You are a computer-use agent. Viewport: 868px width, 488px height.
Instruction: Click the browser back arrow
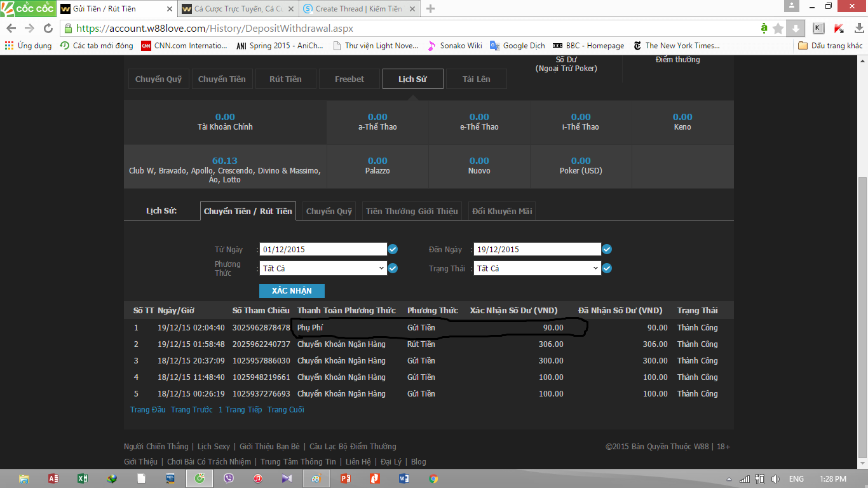11,29
